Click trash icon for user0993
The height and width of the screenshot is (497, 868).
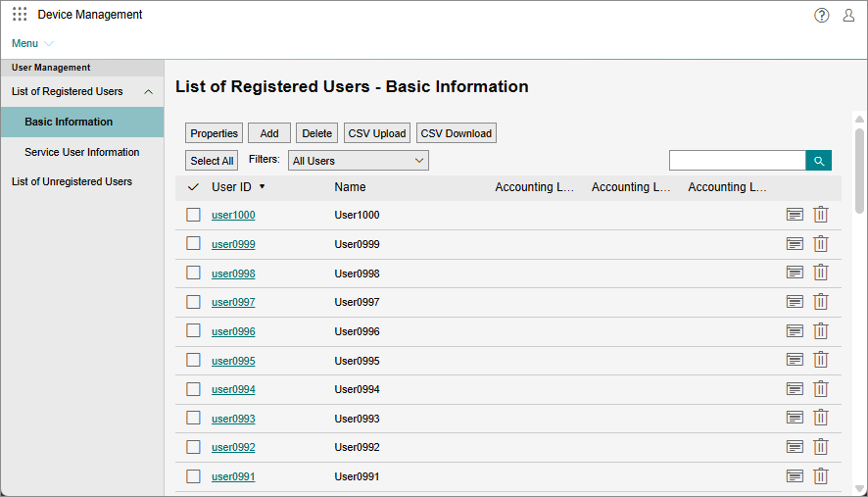(821, 419)
